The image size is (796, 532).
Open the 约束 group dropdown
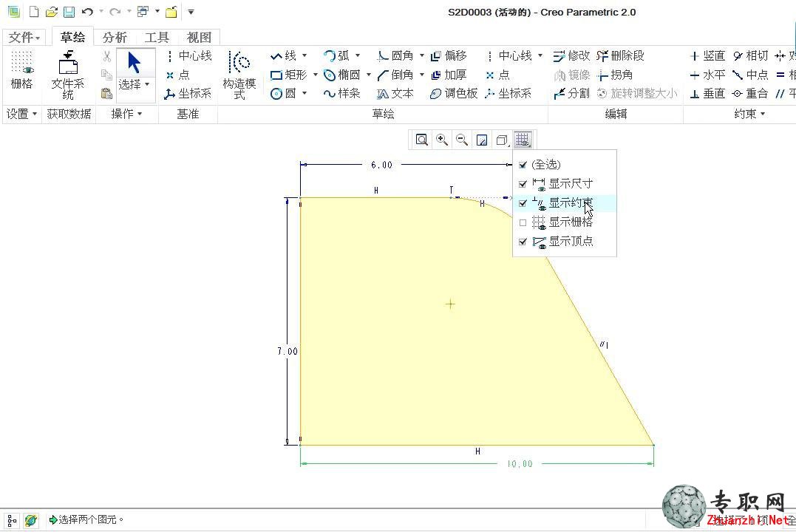click(749, 115)
